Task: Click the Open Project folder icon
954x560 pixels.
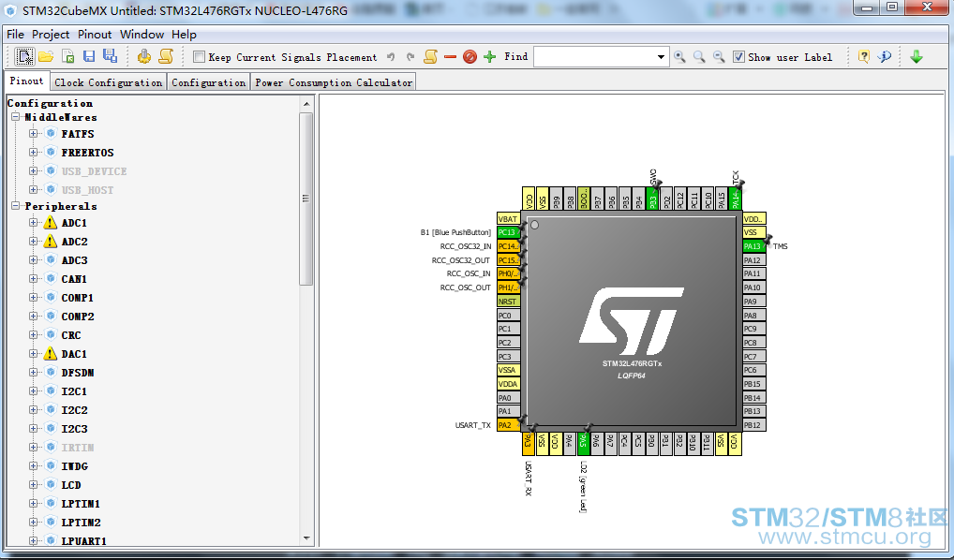Action: coord(46,56)
